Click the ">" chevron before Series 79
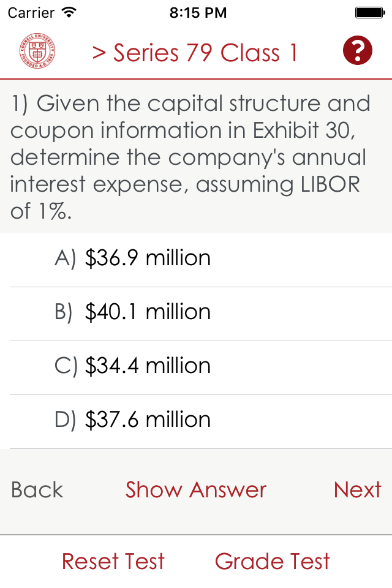 99,53
